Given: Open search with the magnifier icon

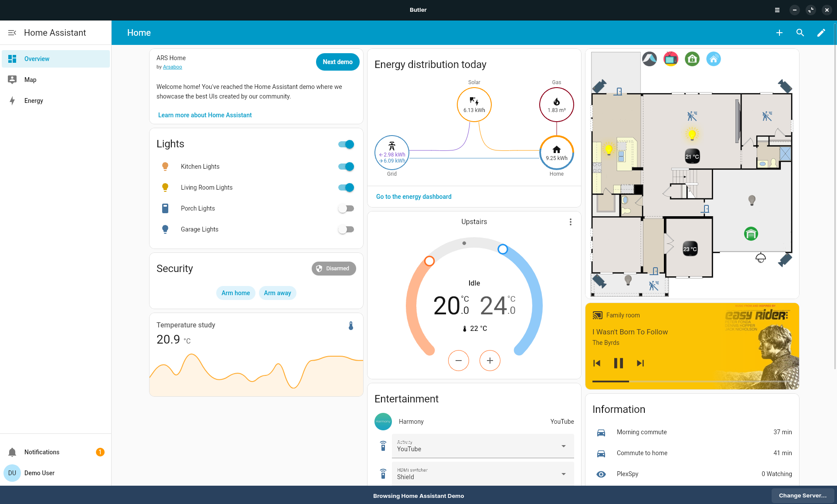Looking at the screenshot, I should (800, 33).
